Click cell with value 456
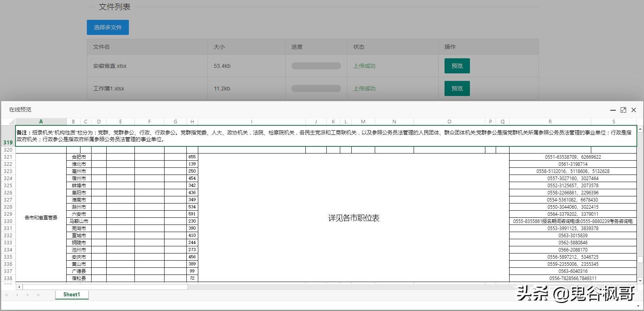Image resolution: width=644 pixels, height=311 pixels. (192, 257)
